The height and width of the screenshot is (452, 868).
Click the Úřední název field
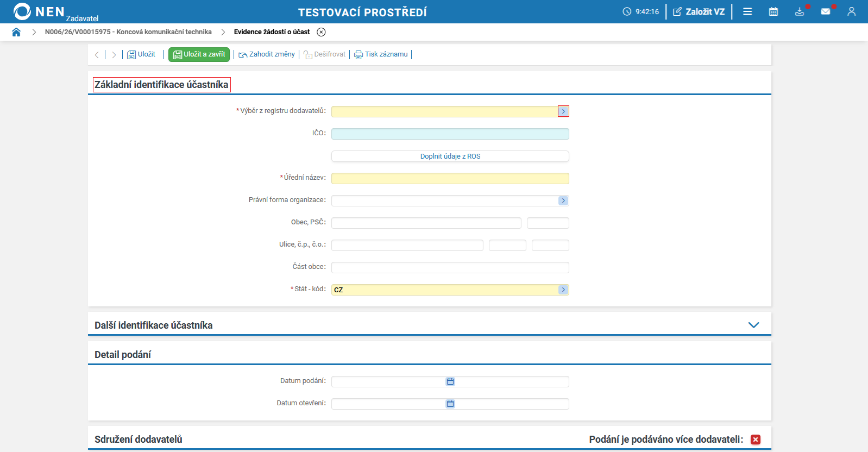[x=450, y=178]
